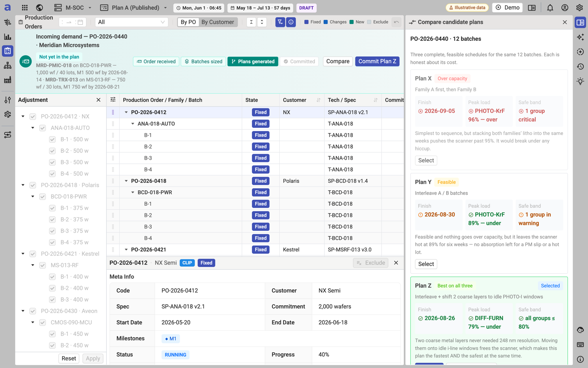Reset the adjustments
This screenshot has height=368, width=588.
69,358
